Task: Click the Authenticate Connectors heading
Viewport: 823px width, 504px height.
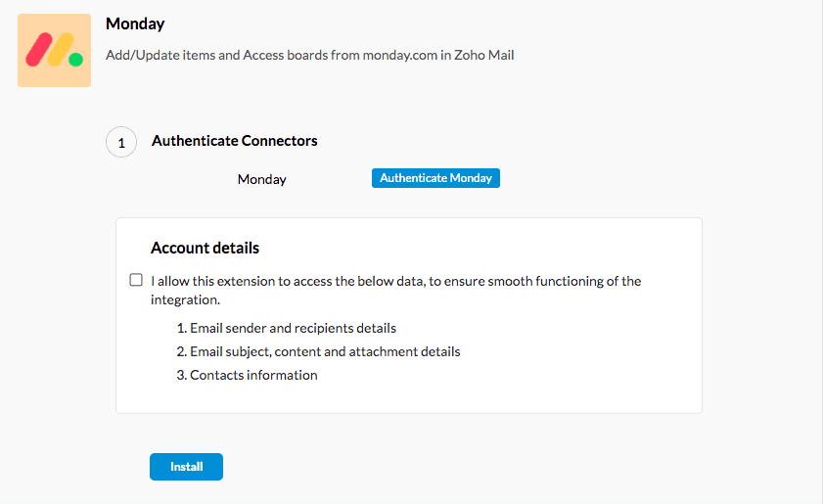Action: (235, 141)
